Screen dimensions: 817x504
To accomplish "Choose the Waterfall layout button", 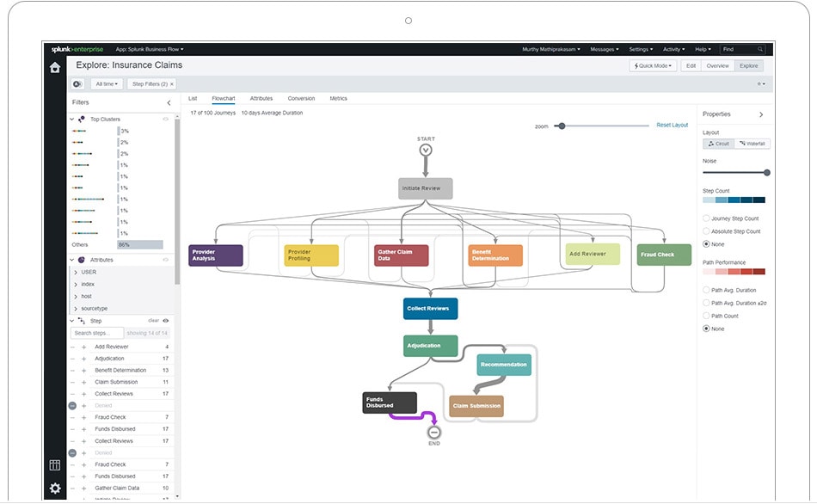I will 752,144.
